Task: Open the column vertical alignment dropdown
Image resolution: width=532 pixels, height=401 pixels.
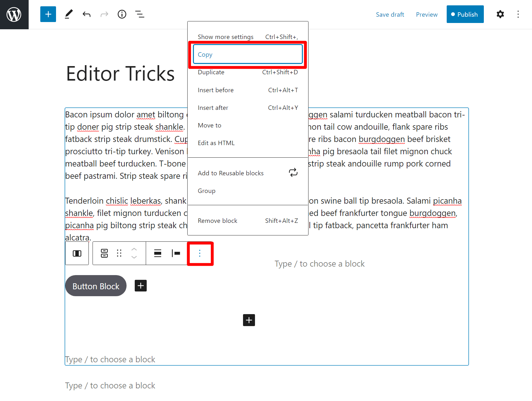Action: 158,253
